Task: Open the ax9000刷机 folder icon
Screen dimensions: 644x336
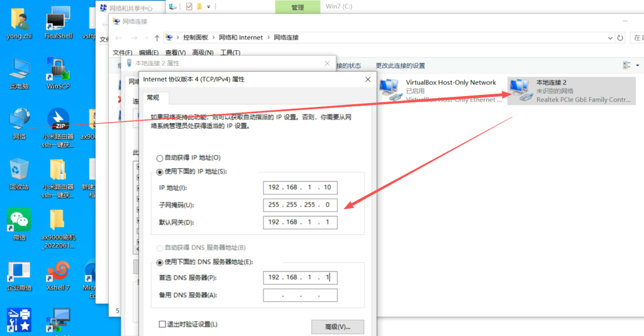Action: (x=58, y=229)
